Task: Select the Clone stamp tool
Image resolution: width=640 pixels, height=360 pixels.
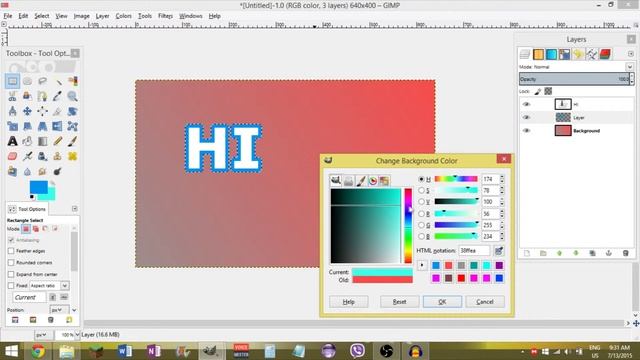Action: [58, 156]
